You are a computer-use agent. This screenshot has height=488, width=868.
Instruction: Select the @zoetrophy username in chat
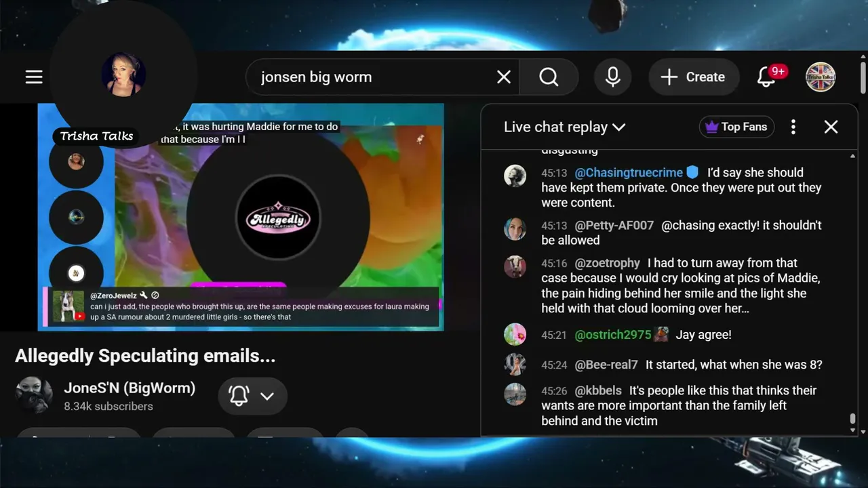click(608, 263)
